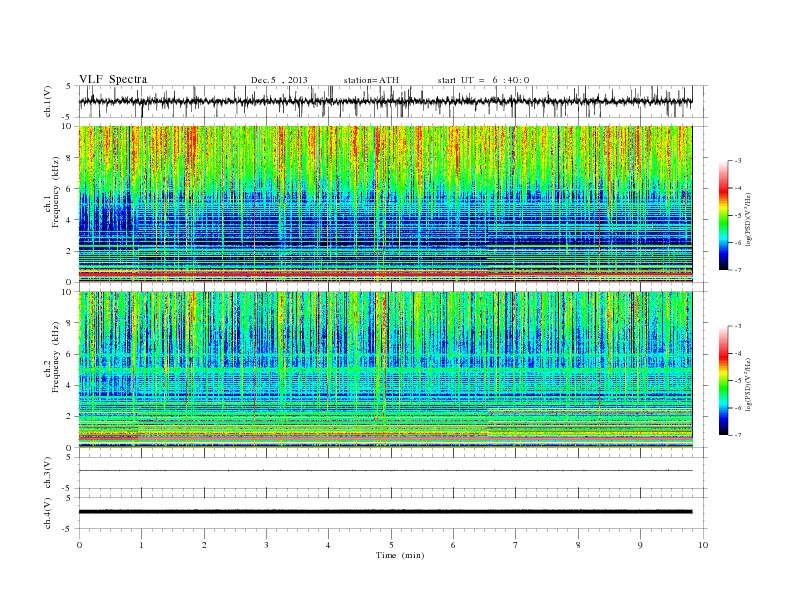Click the ch.1 voltage waveform trace

(385, 101)
